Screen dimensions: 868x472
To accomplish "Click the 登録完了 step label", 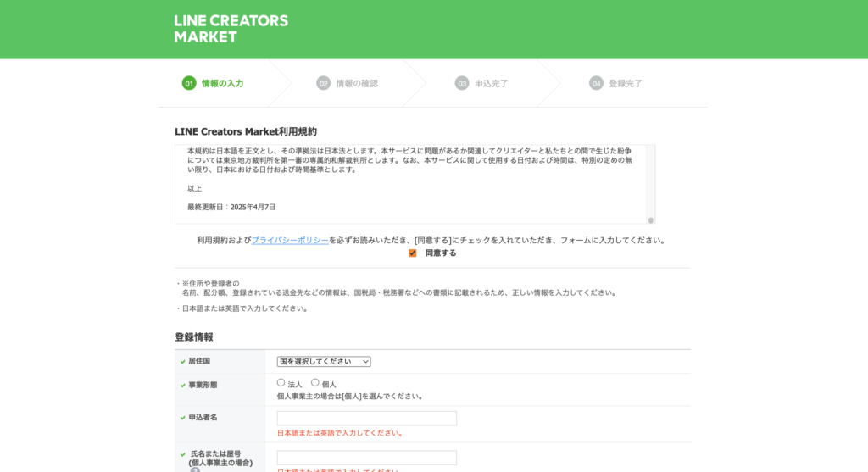I will click(626, 84).
